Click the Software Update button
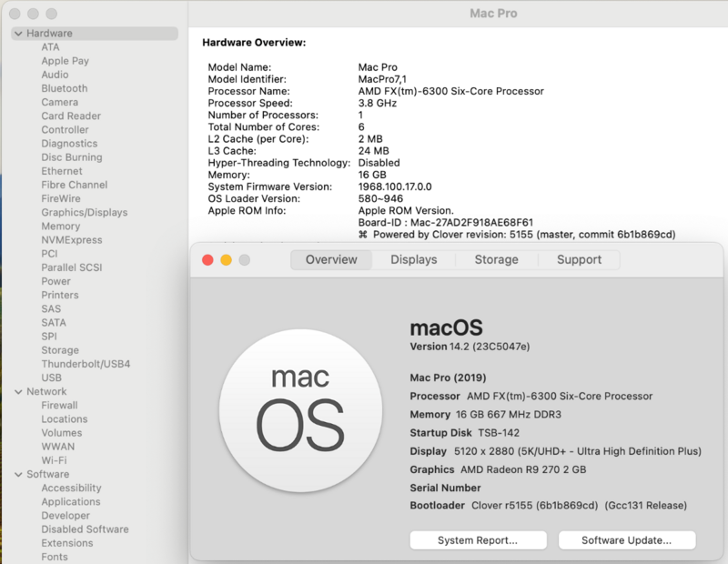Screen dimensions: 728x564 coord(627,540)
